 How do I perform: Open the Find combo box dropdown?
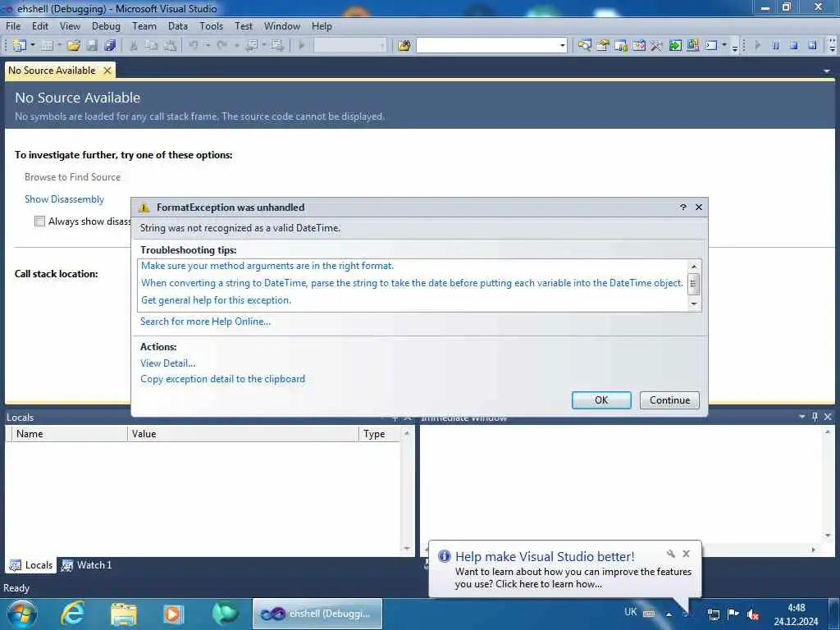(563, 46)
